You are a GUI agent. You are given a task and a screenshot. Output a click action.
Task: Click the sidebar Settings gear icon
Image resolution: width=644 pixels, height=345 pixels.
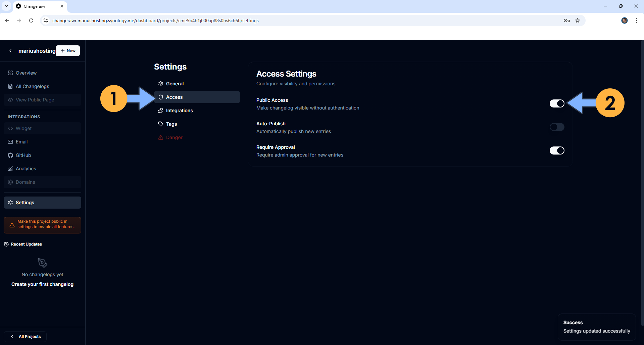click(10, 203)
